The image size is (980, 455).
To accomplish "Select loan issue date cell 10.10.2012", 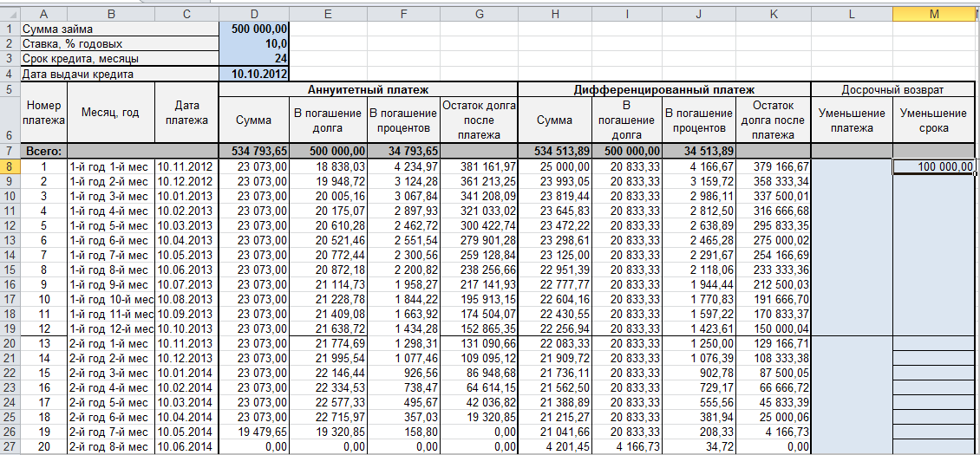I will tap(254, 74).
